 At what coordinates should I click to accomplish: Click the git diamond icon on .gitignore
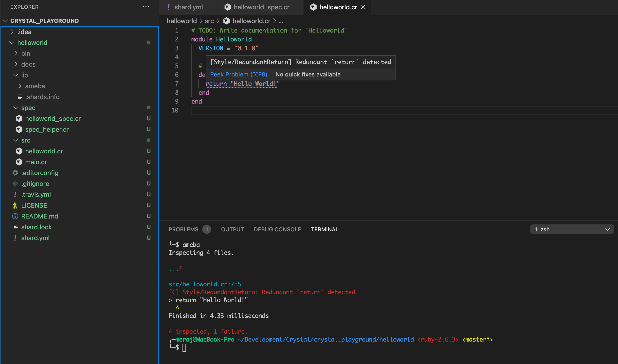(x=15, y=183)
